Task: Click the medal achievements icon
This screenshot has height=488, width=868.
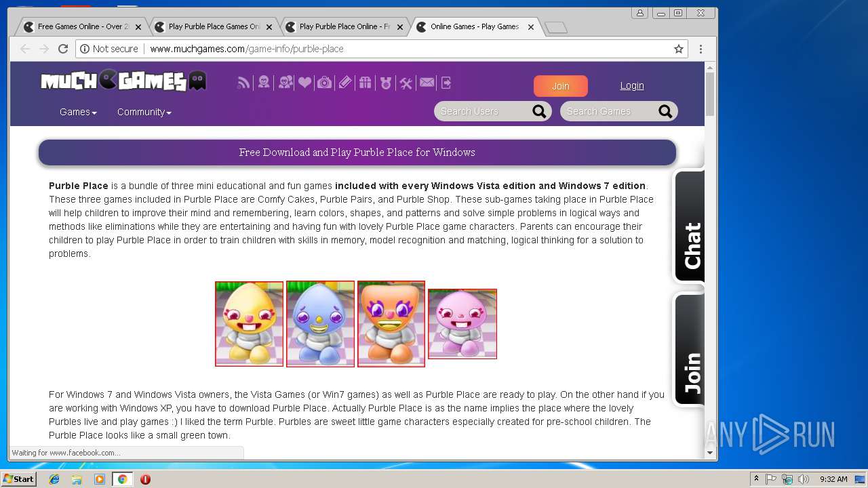Action: [x=386, y=83]
